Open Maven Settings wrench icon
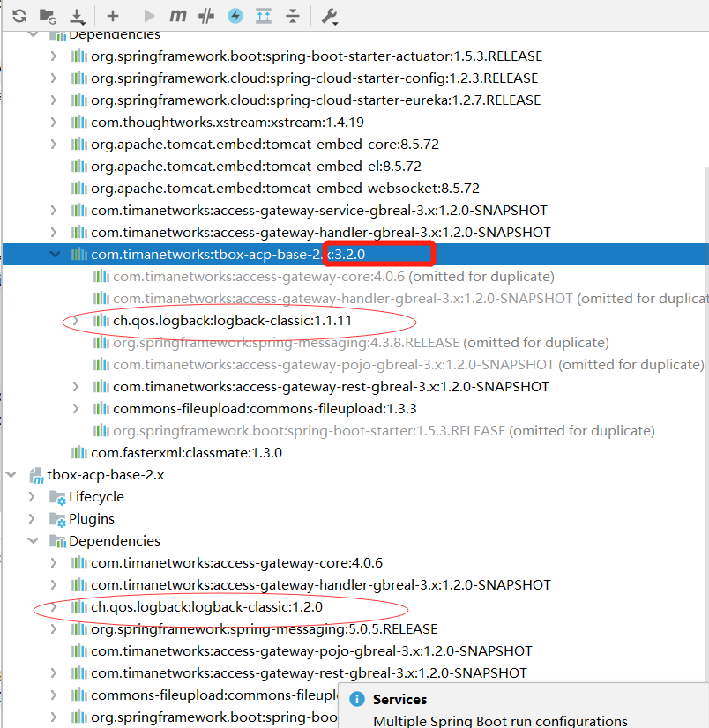Viewport: 709px width, 728px height. 330,17
